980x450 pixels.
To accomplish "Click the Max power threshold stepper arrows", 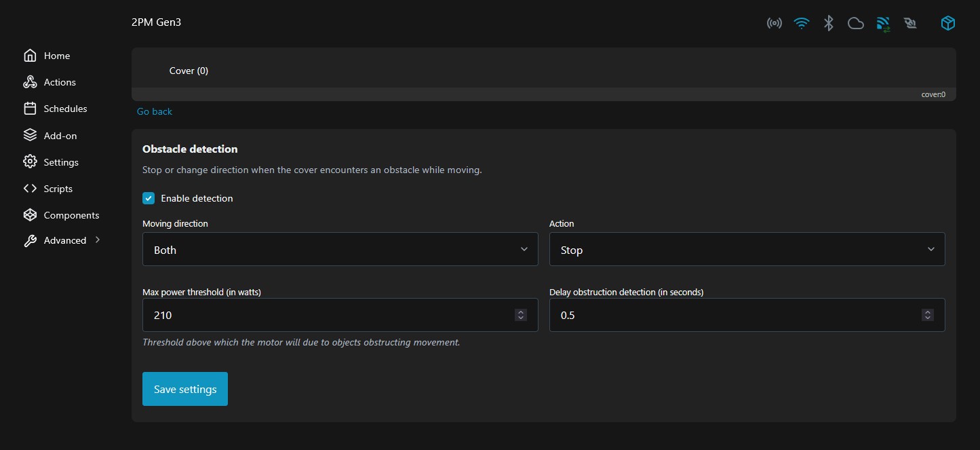I will click(x=520, y=315).
